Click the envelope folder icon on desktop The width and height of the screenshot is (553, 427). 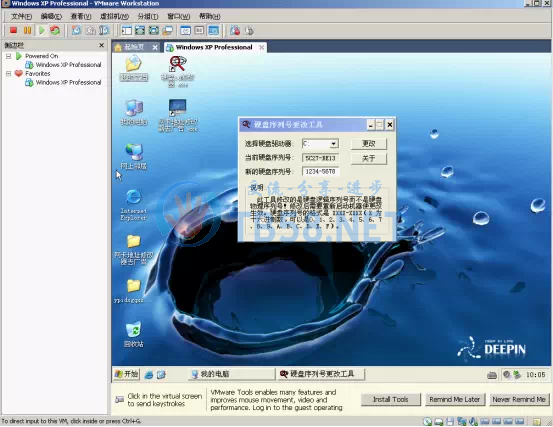click(x=134, y=68)
